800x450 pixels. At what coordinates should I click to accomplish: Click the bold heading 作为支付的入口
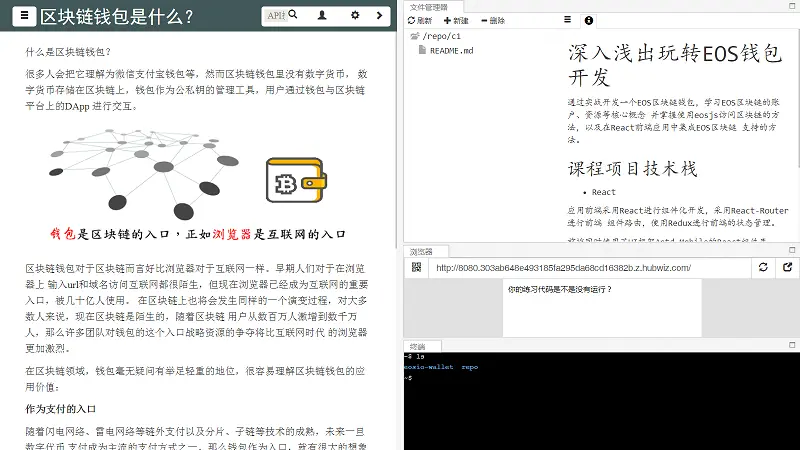(61, 409)
